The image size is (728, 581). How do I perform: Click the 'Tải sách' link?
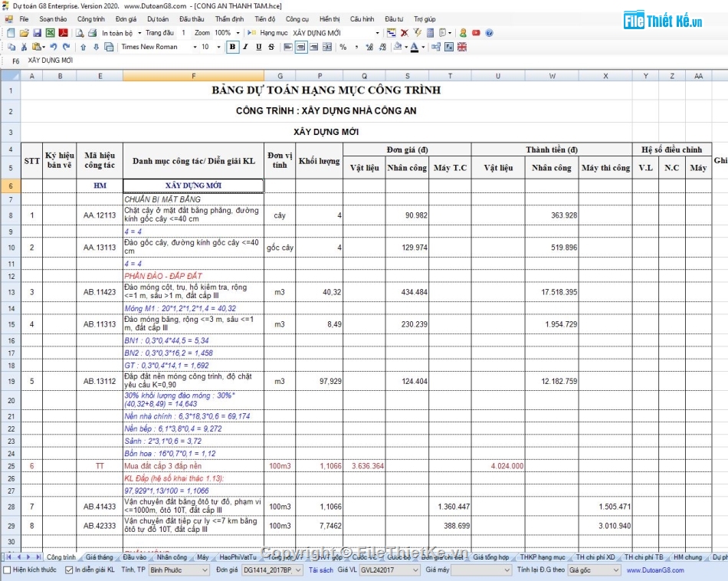coord(321,570)
